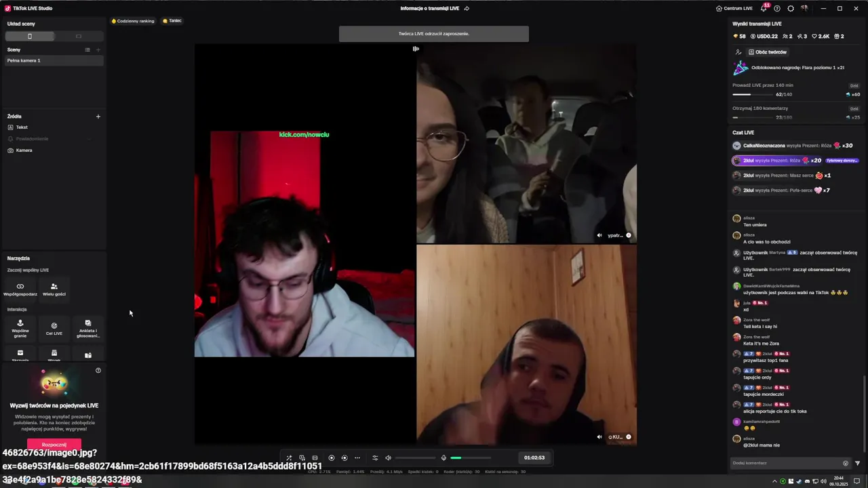
Task: Open more options three-dots menu
Action: (x=357, y=457)
